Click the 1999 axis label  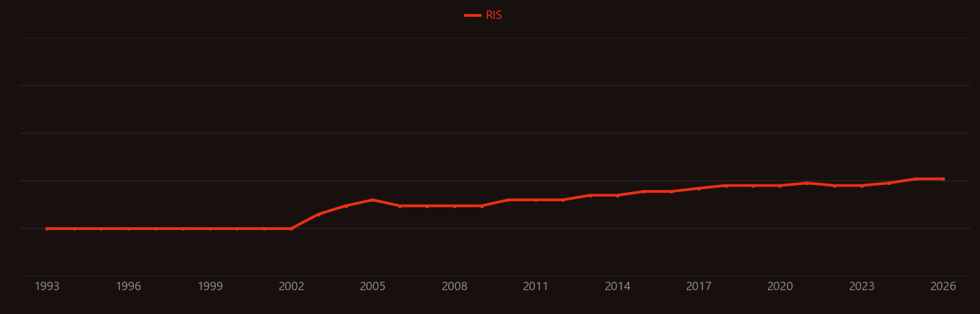click(x=210, y=287)
